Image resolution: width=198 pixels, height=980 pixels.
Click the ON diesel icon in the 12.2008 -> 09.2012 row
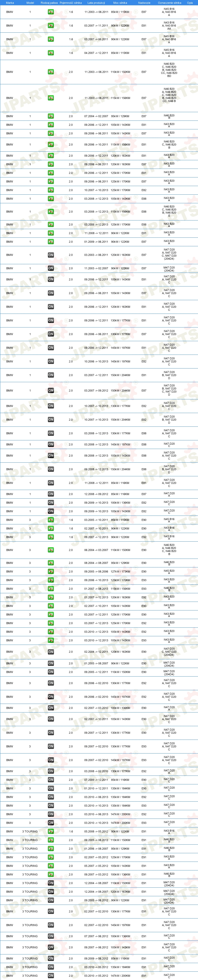tap(51, 494)
